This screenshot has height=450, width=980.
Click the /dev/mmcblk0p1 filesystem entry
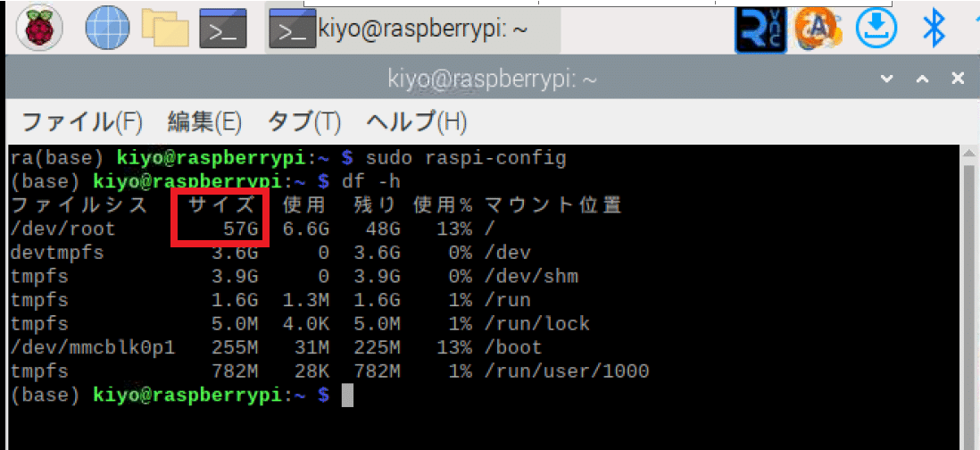pyautogui.click(x=93, y=347)
